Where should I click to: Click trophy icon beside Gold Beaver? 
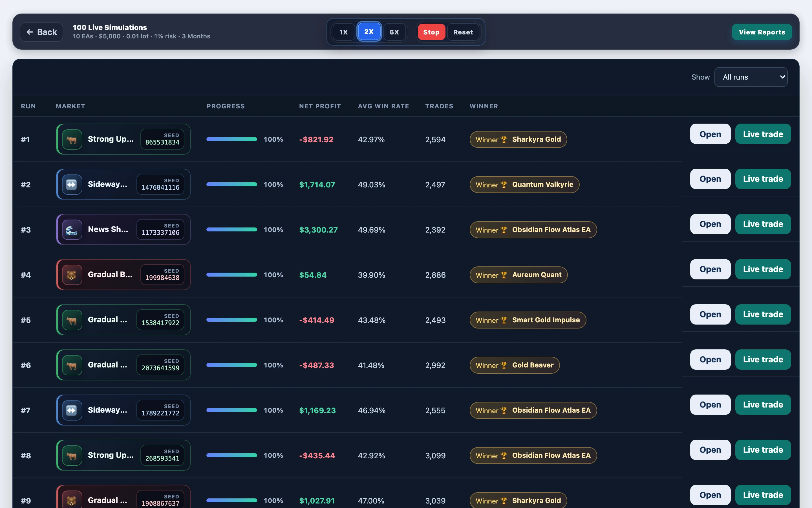pyautogui.click(x=504, y=365)
